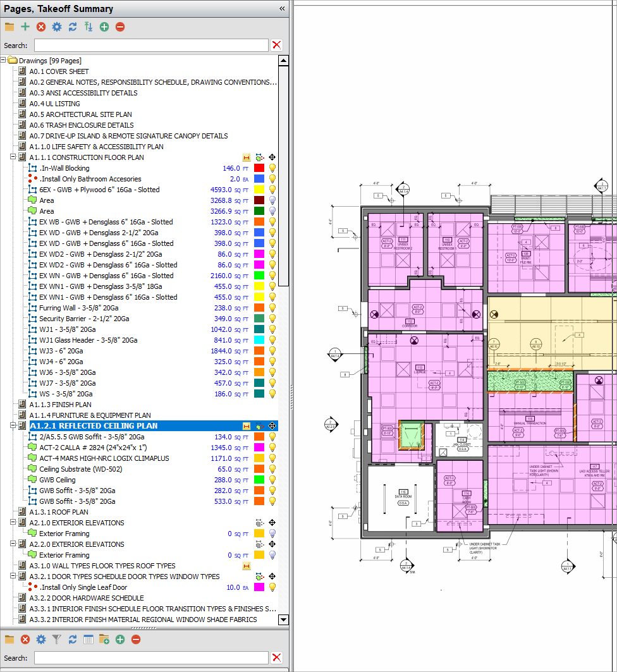Click the filter funnel icon in bottom toolbar

coord(57,639)
